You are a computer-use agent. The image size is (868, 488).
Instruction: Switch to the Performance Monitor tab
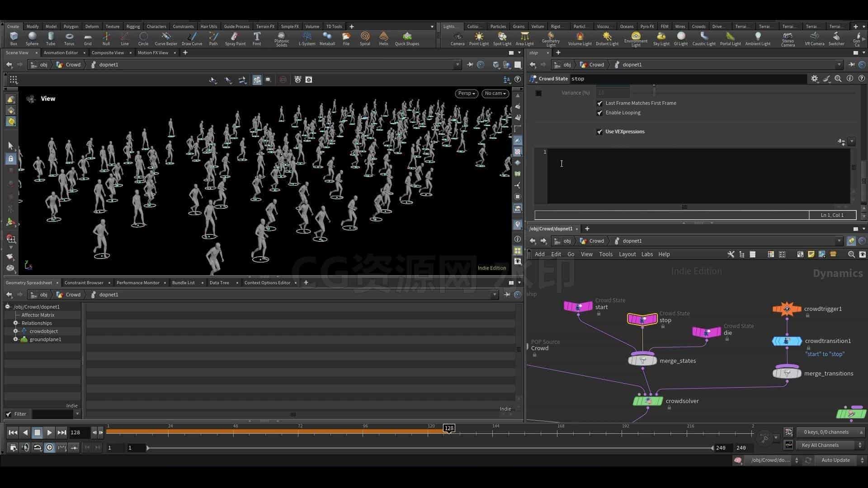pos(138,283)
